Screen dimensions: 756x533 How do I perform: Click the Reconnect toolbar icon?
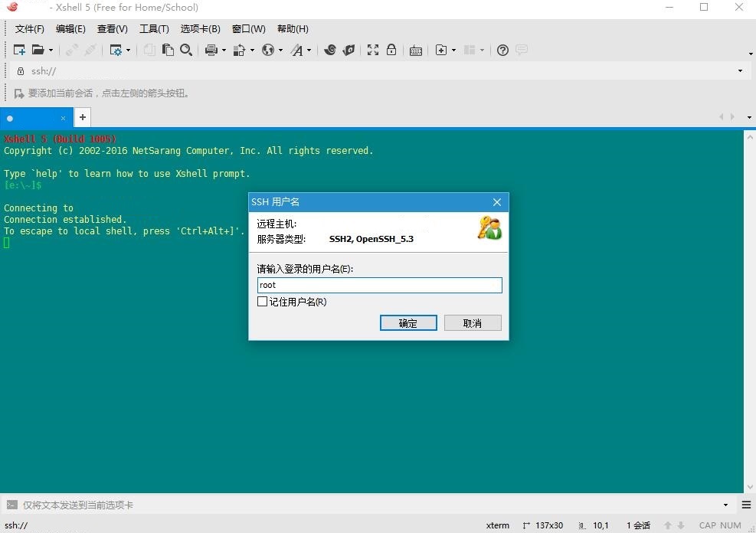[72, 50]
